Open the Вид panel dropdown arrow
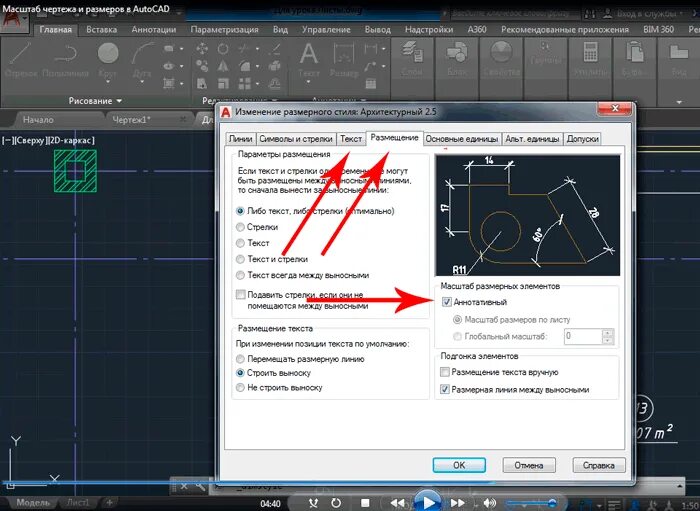The width and height of the screenshot is (700, 511). [679, 102]
